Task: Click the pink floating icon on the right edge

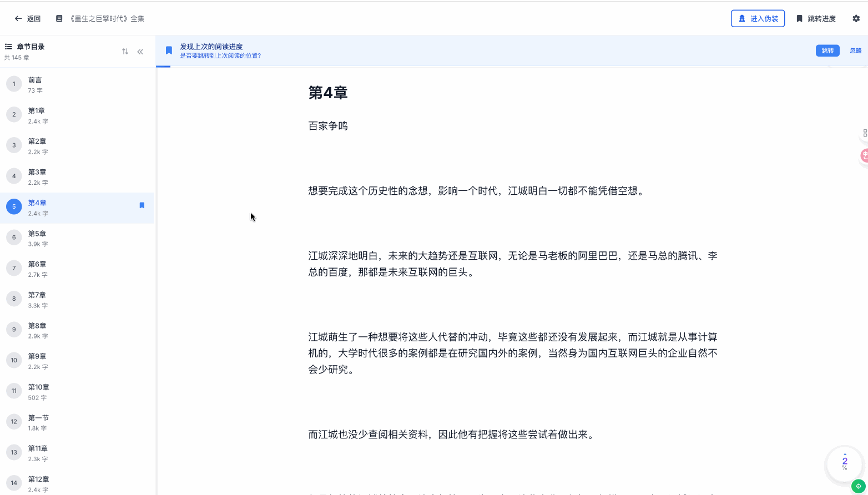Action: coord(864,156)
